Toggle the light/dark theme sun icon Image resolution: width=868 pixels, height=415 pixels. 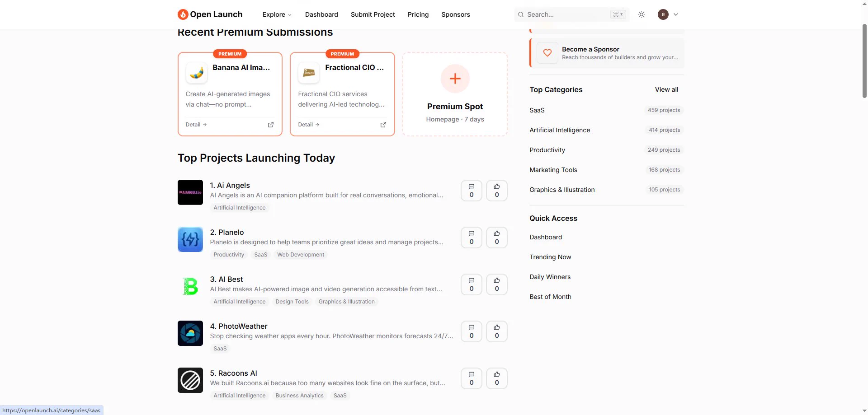[641, 14]
